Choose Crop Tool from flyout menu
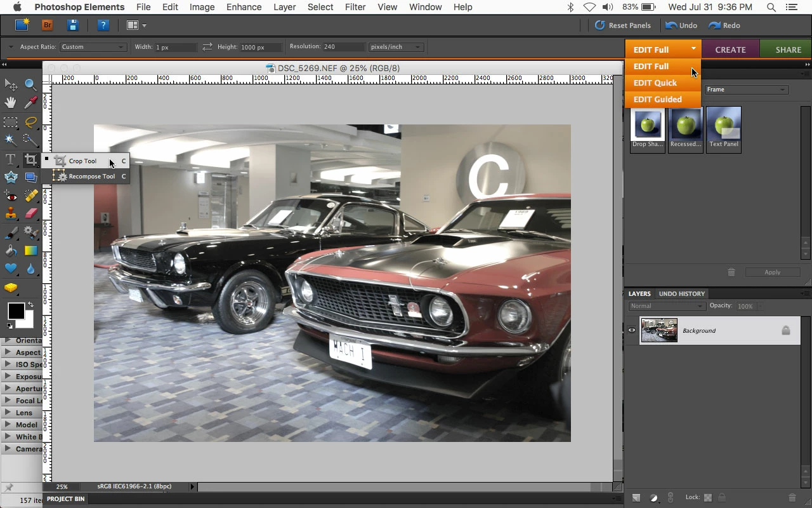Screen dimensions: 812x508 pyautogui.click(x=86, y=161)
